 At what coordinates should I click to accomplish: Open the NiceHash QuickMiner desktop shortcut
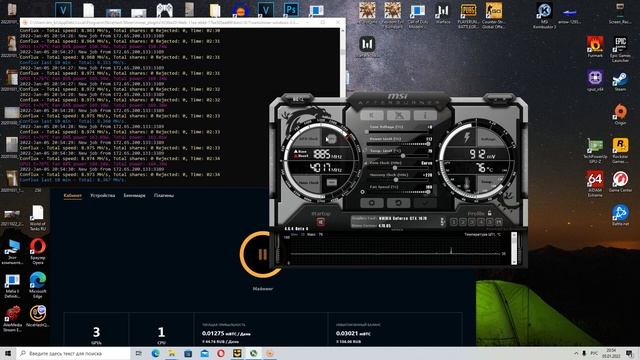38,316
